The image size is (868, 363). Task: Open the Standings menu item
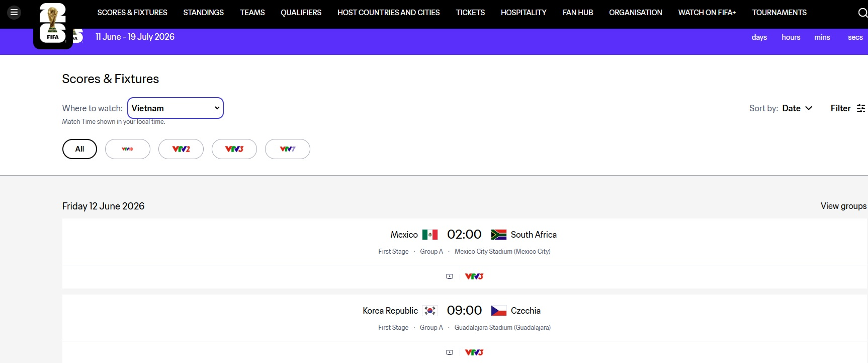[203, 13]
